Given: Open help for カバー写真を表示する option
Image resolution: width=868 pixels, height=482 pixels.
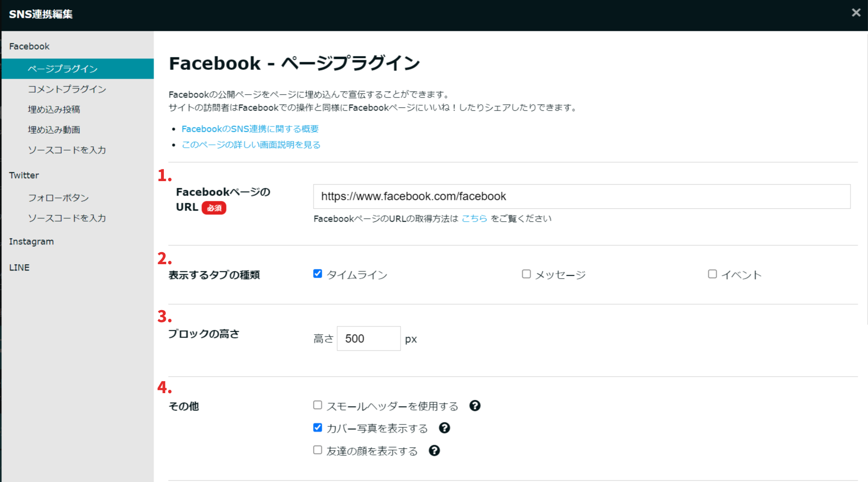Looking at the screenshot, I should click(x=444, y=428).
